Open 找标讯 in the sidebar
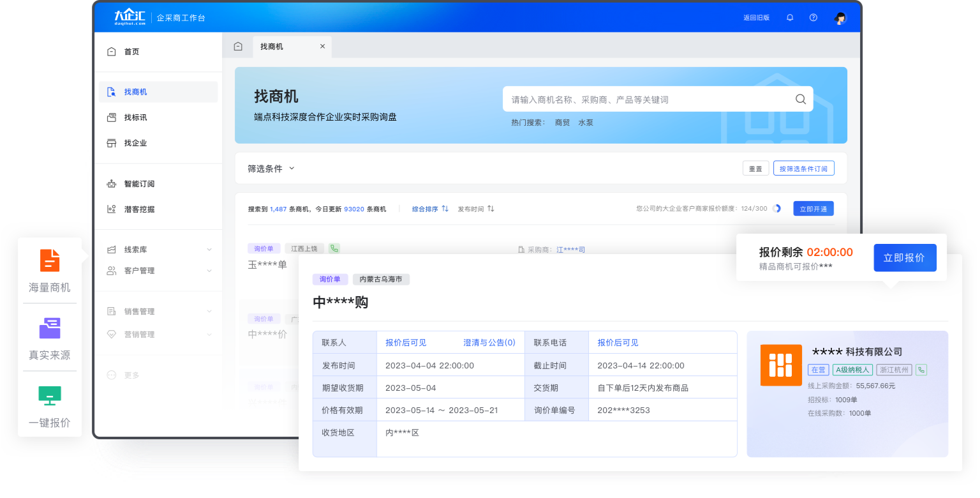 tap(135, 117)
